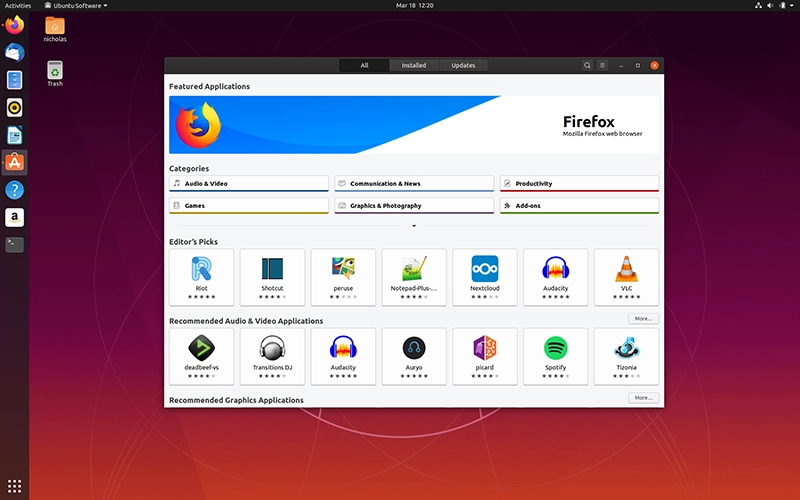Switch to the Installed tab
Viewport: 800px width, 500px height.
(414, 65)
